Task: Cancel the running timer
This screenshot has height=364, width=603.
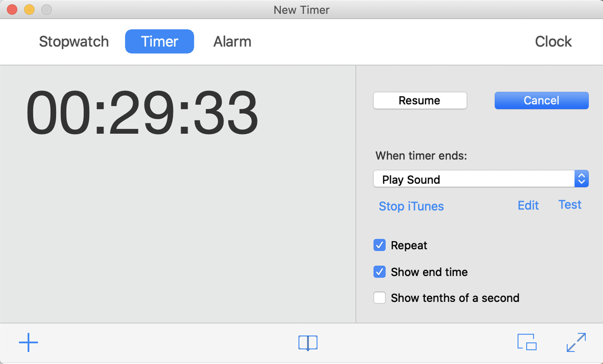Action: tap(541, 101)
